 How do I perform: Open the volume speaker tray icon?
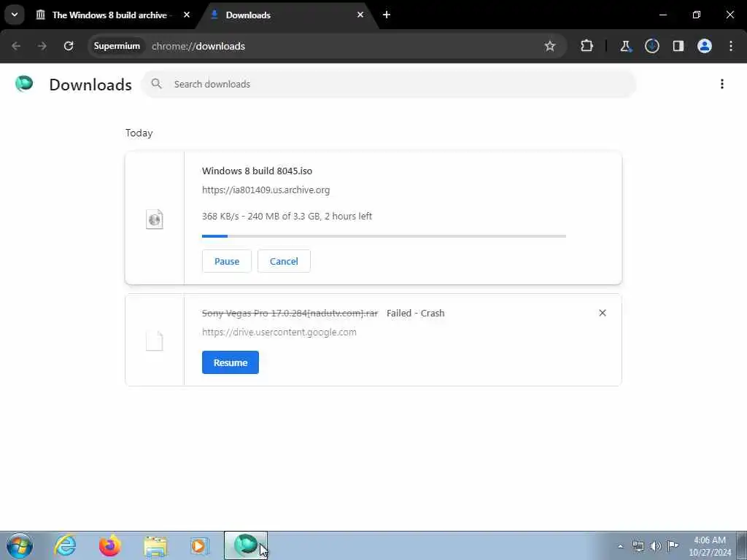(x=656, y=546)
